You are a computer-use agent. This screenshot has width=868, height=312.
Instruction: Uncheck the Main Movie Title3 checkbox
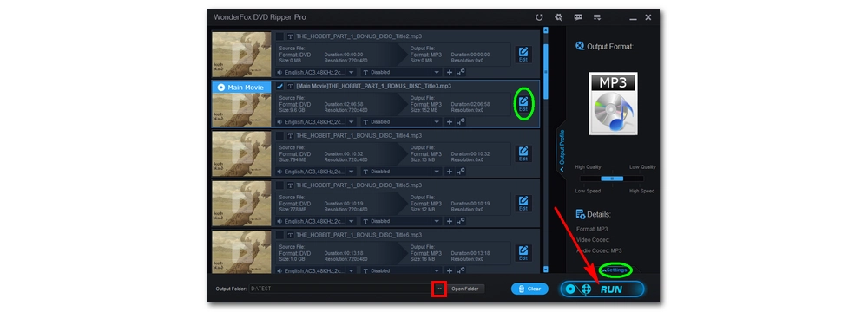pos(279,87)
